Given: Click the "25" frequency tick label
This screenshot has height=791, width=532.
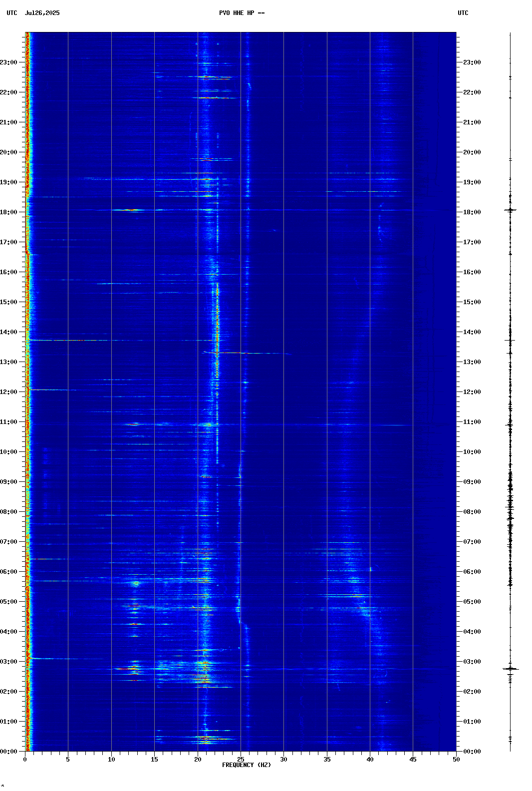Looking at the screenshot, I should click(x=241, y=760).
